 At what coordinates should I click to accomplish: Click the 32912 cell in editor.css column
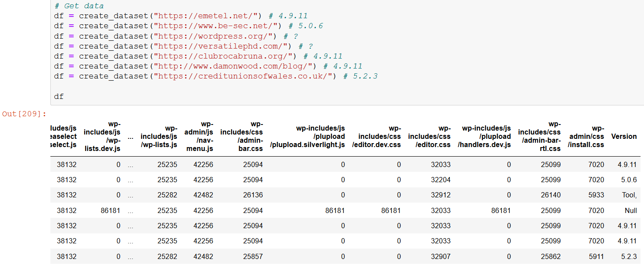coord(441,195)
